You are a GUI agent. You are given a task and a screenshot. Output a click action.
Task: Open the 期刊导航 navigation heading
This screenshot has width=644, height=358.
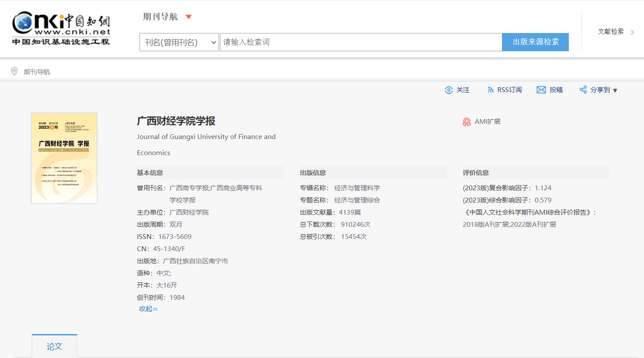pyautogui.click(x=160, y=17)
